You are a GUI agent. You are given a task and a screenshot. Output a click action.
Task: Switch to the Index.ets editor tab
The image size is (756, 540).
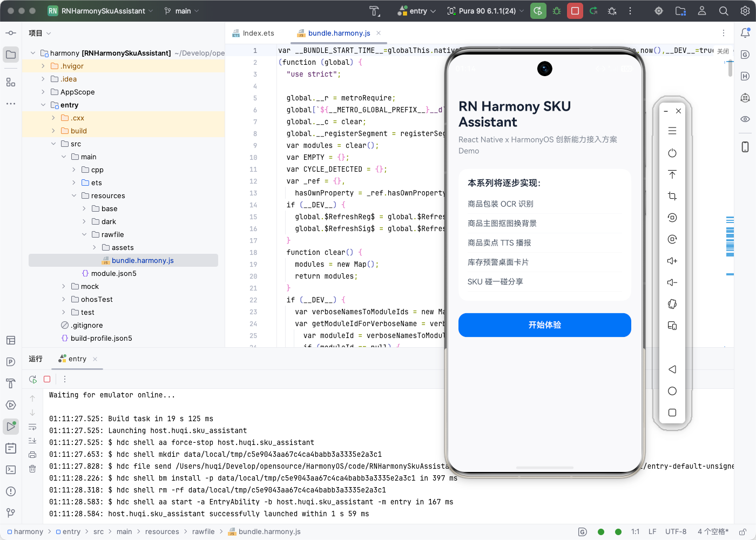click(253, 33)
